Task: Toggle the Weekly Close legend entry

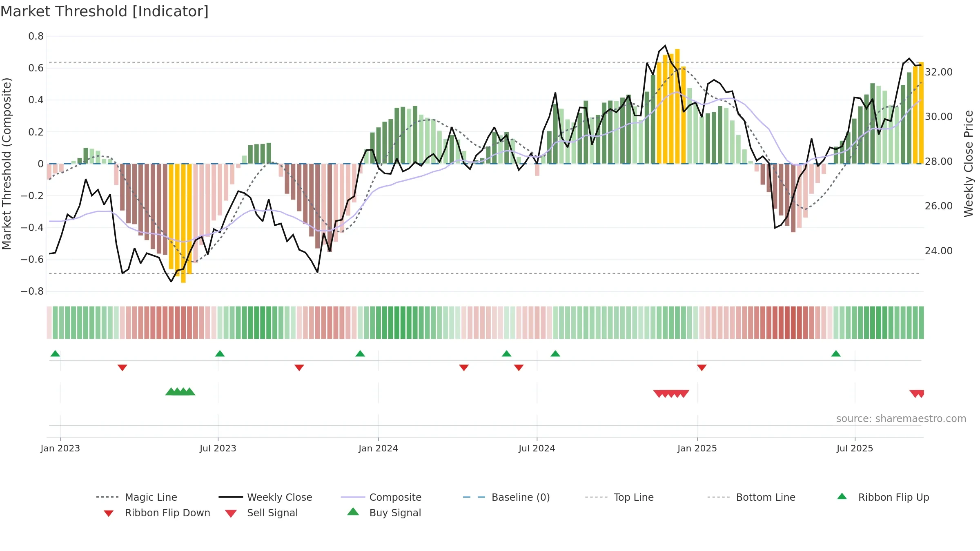Action: 265,497
